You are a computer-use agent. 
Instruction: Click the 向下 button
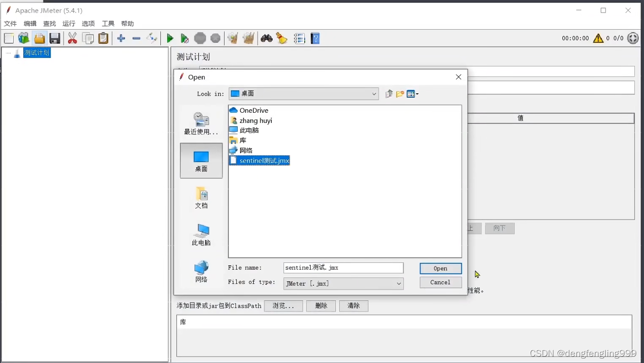[500, 228]
